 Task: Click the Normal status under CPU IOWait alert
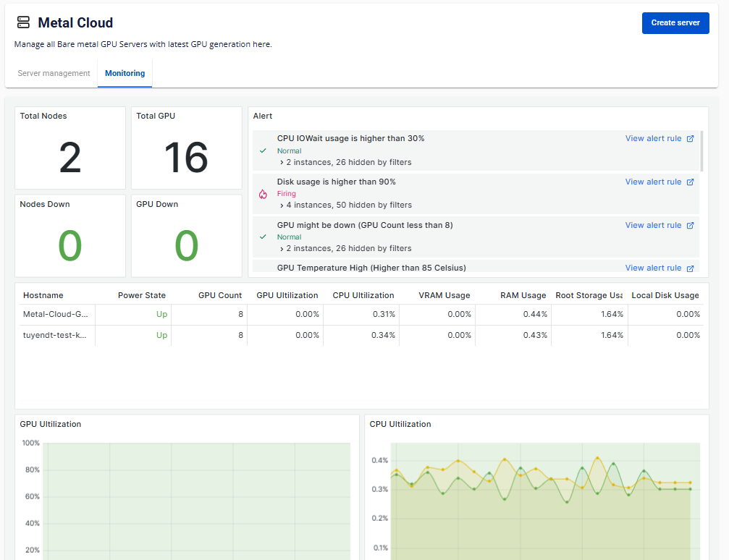click(x=289, y=150)
